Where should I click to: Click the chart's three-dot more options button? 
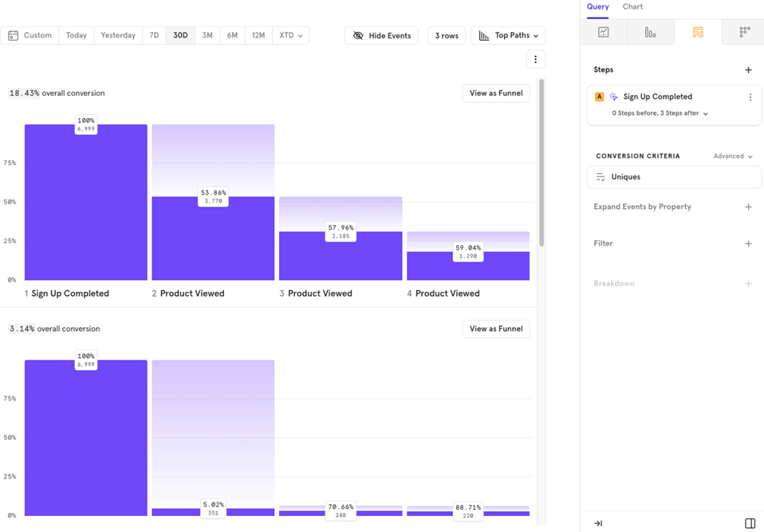point(535,59)
